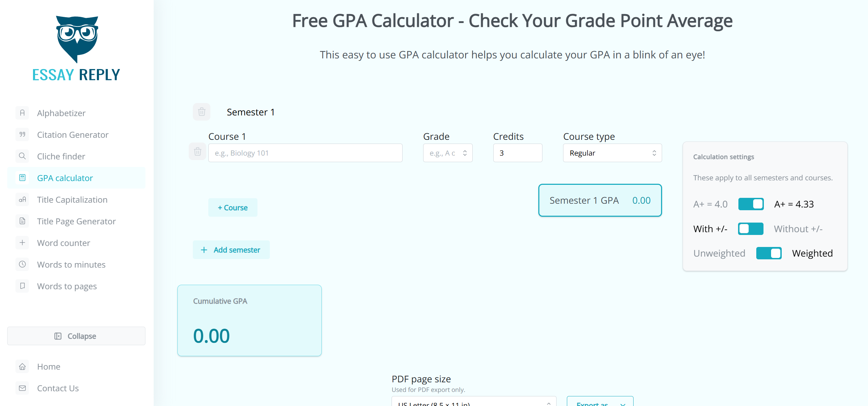Switch the Unweighted/Weighted toggle
This screenshot has height=406, width=868.
[769, 253]
